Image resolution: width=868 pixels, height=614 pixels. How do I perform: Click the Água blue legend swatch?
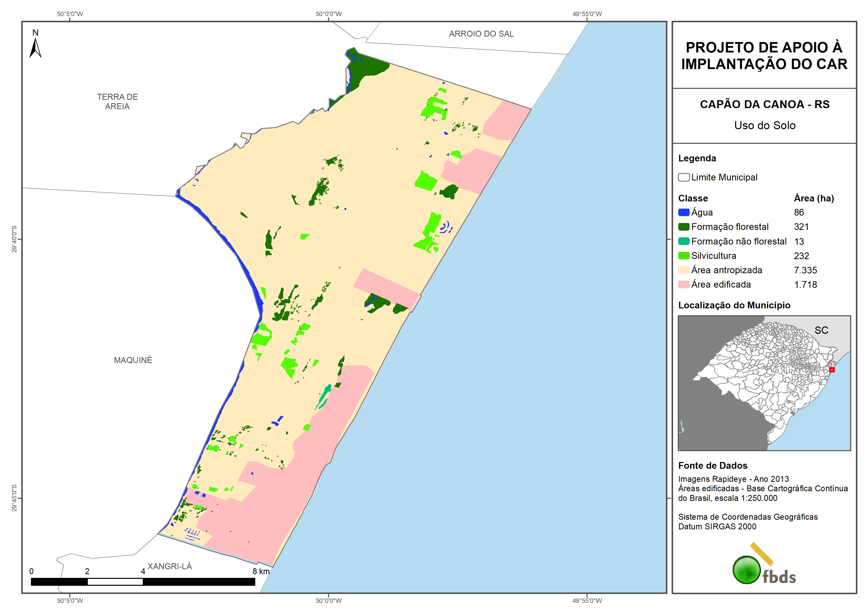tap(683, 212)
